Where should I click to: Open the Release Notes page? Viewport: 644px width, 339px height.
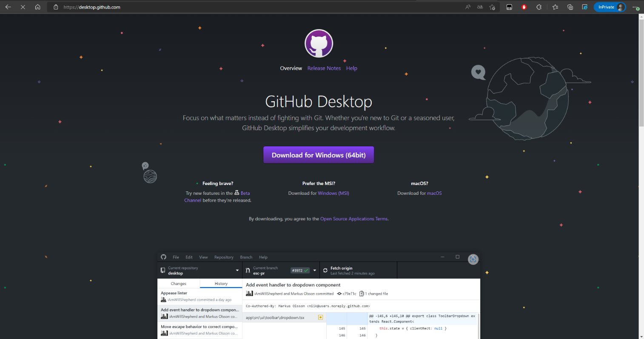[324, 68]
